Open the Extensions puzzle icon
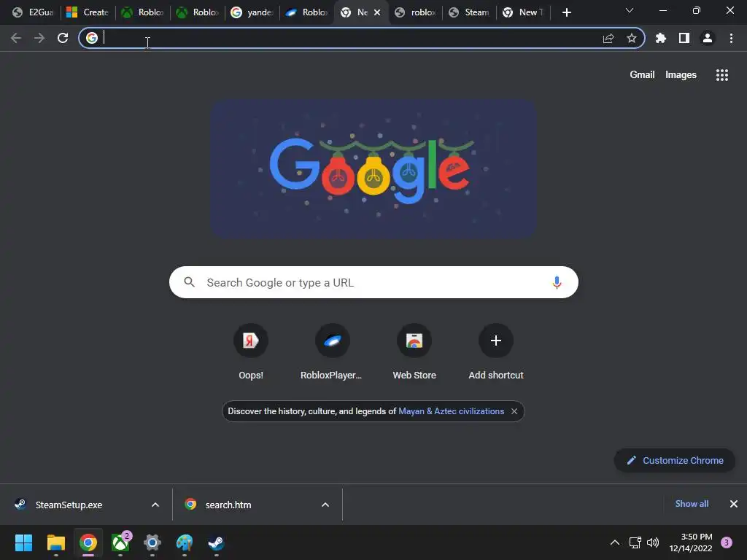This screenshot has width=747, height=560. pyautogui.click(x=661, y=38)
